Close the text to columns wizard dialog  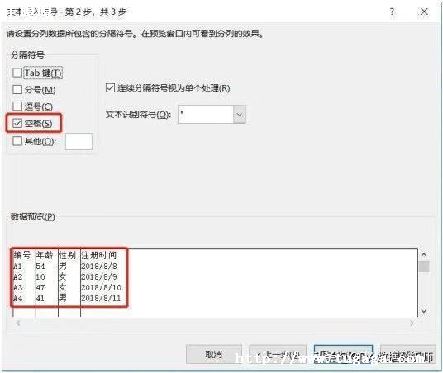point(424,12)
